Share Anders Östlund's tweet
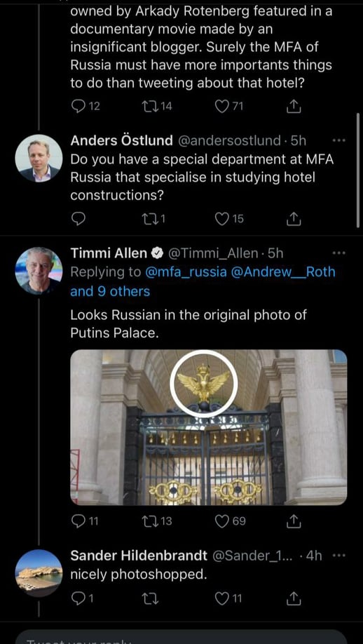 (x=293, y=220)
